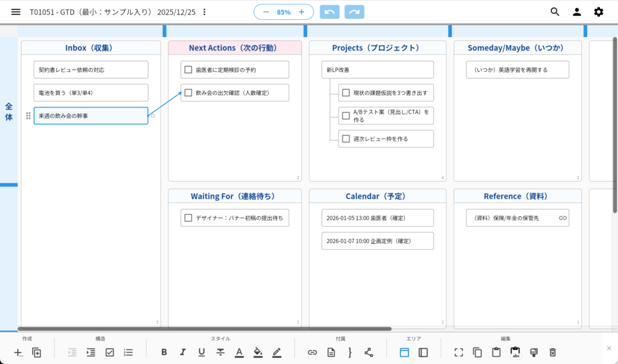Click the redo arrow button

(x=354, y=12)
